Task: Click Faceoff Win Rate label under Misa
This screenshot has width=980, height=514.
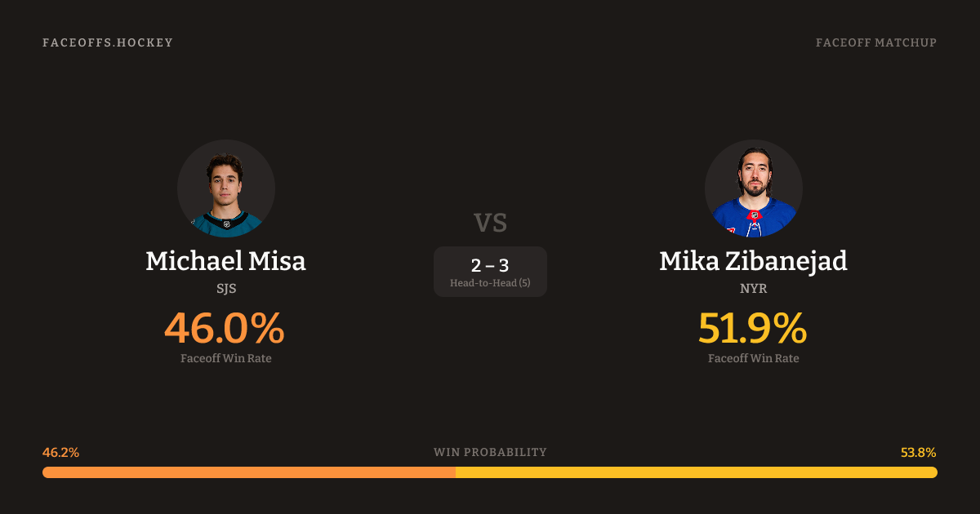Action: pos(226,358)
